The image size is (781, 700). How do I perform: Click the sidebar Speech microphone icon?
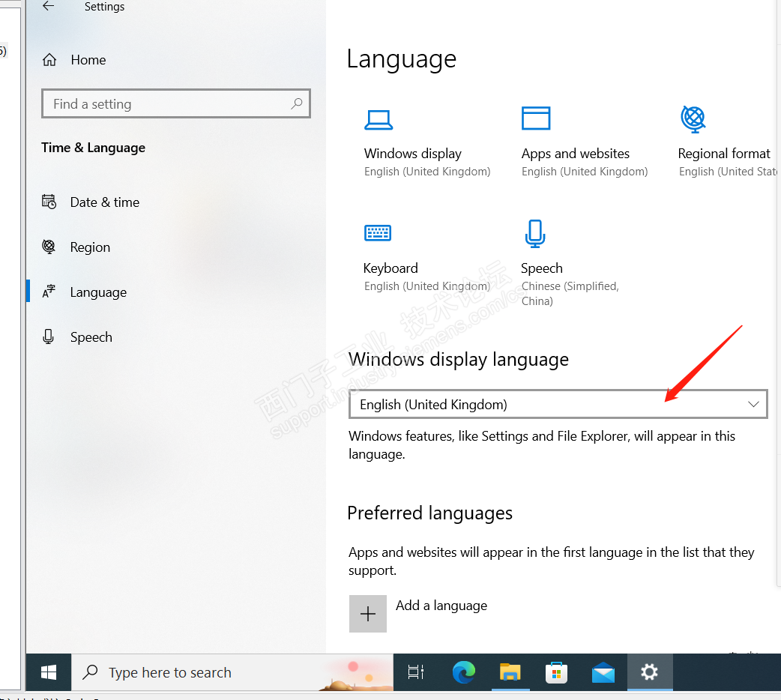click(48, 337)
